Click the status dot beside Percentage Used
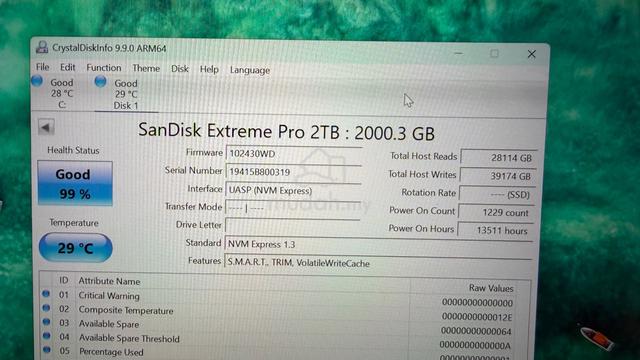Screen dimensions: 640x360 click(47, 349)
